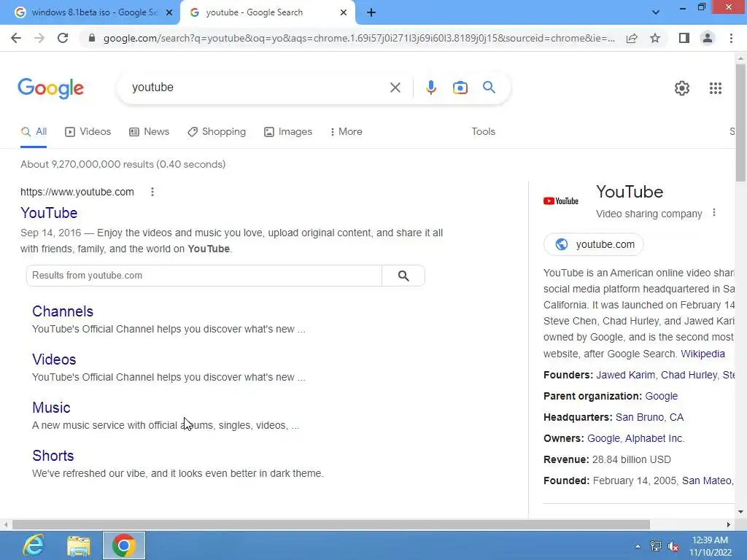Show hidden tray icons
This screenshot has height=560, width=747.
(x=638, y=546)
